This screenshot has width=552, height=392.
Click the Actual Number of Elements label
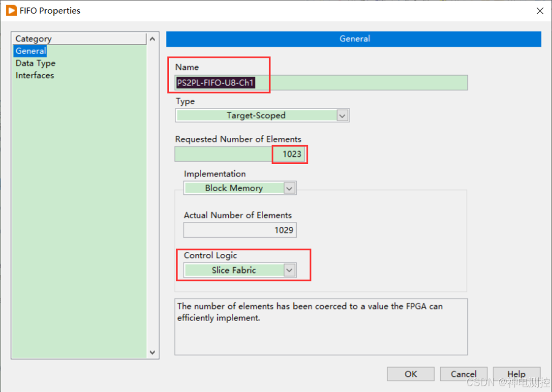[238, 215]
